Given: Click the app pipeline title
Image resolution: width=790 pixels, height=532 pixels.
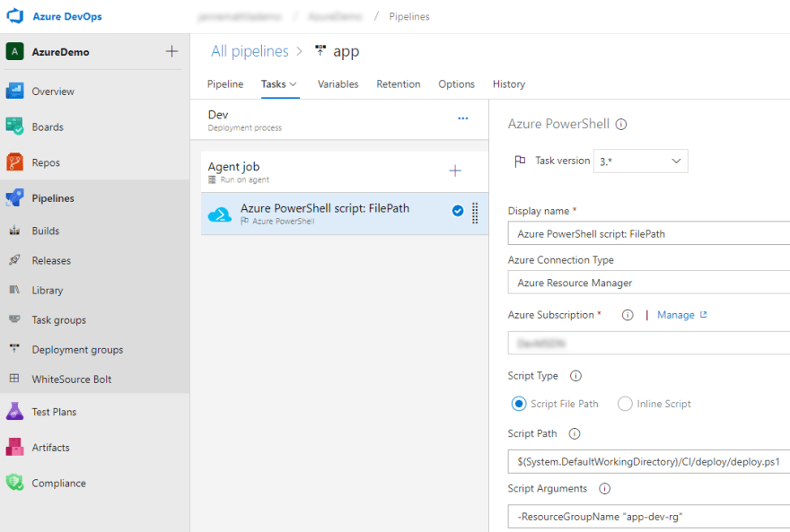Looking at the screenshot, I should point(347,51).
